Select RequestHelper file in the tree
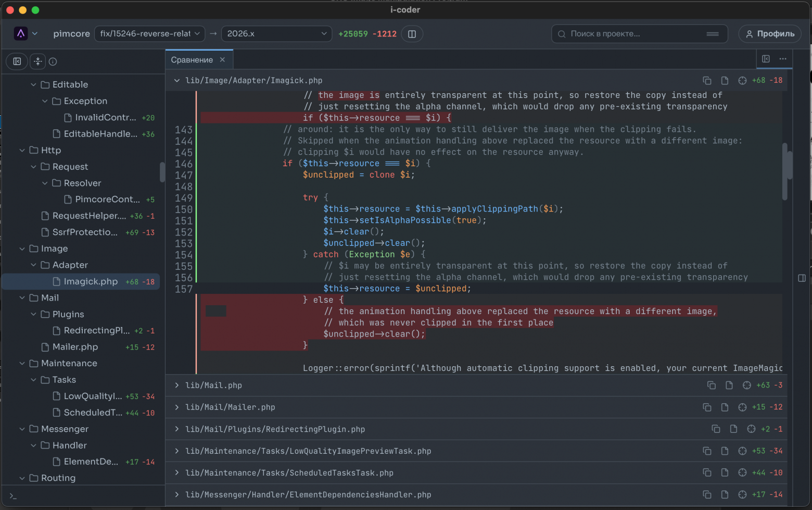The image size is (812, 510). tap(81, 216)
